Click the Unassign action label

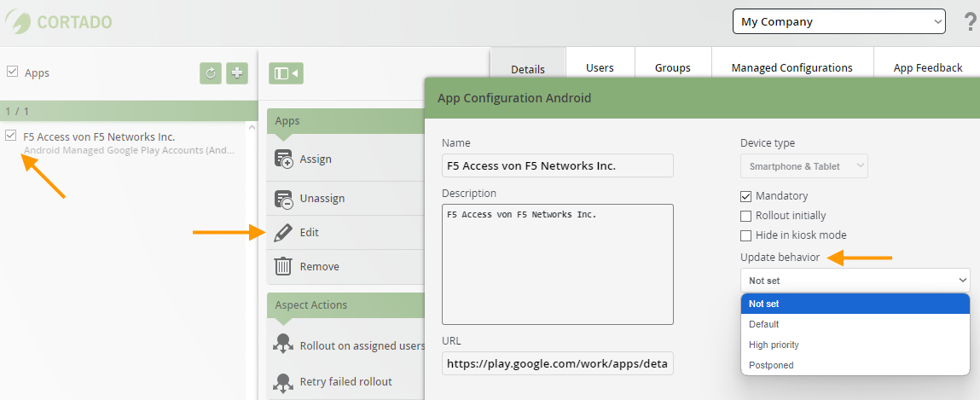coord(322,199)
